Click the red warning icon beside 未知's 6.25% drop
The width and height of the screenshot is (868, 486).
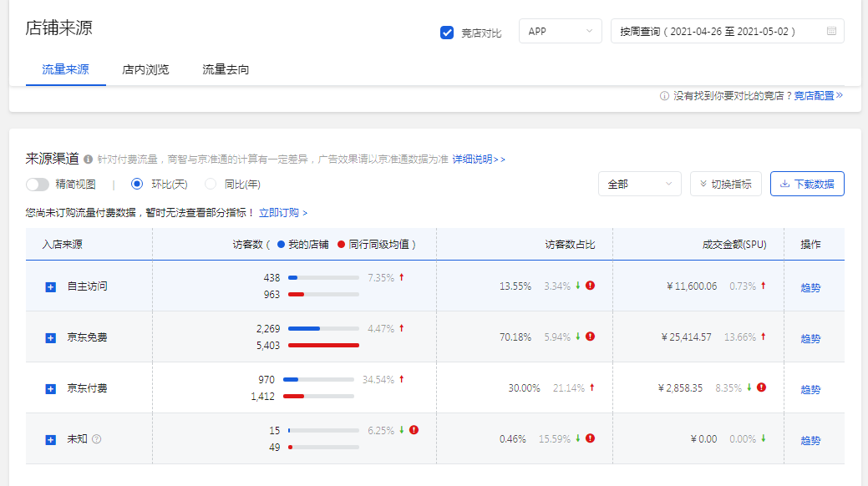click(x=414, y=430)
